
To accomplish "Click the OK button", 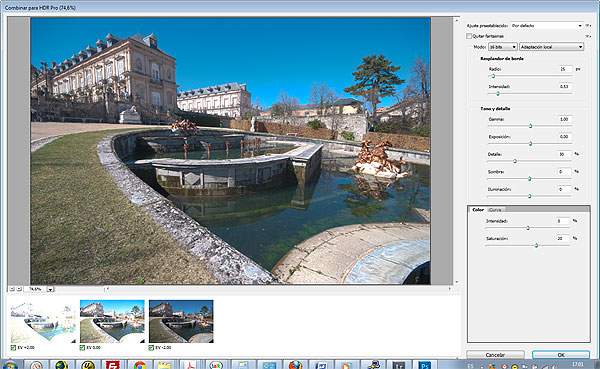I will tap(561, 355).
